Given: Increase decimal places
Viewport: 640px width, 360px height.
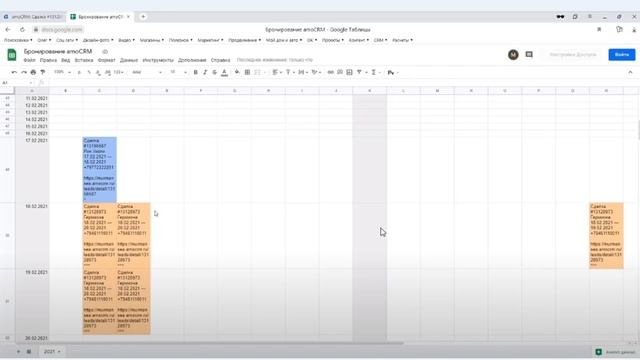Looking at the screenshot, I should 107,72.
